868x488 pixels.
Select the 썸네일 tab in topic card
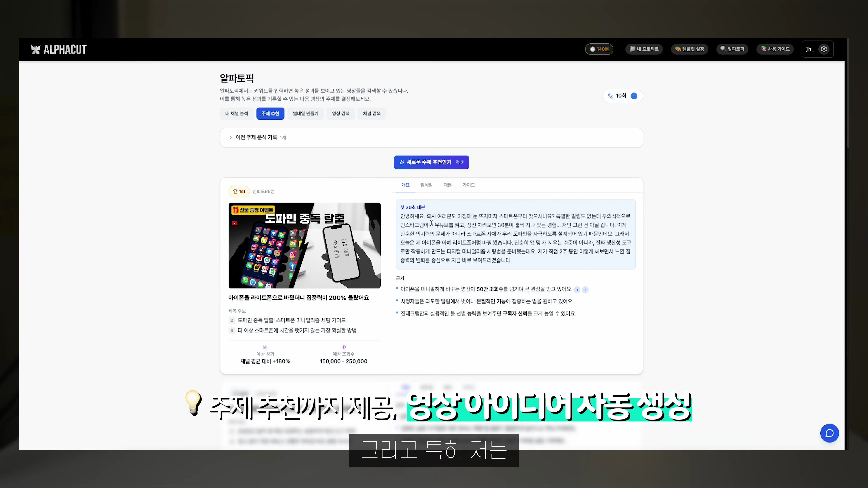click(426, 185)
